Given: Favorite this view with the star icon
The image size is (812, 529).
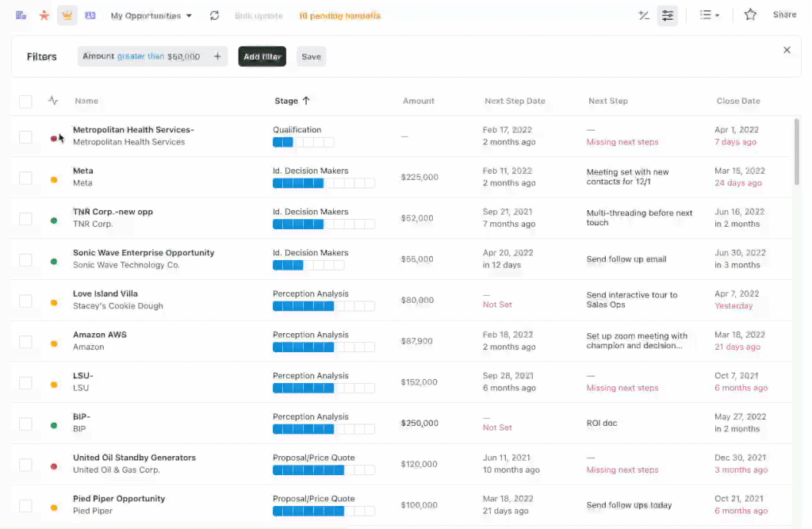Looking at the screenshot, I should pos(750,15).
